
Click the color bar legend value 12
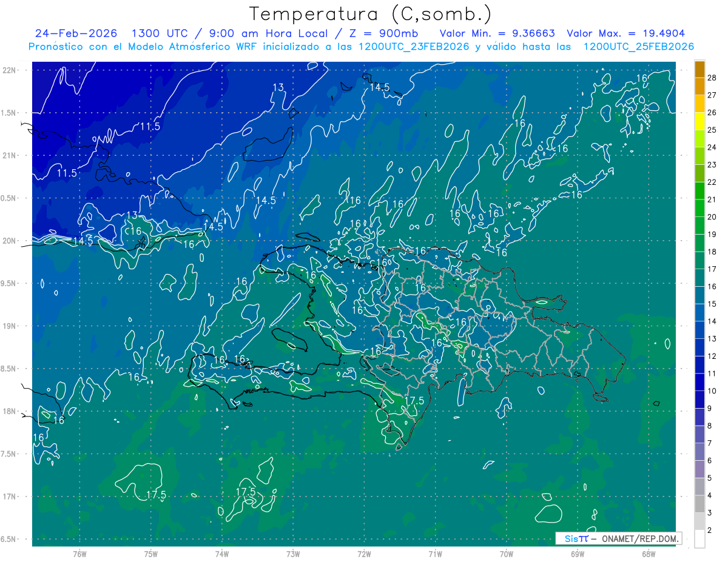[712, 356]
